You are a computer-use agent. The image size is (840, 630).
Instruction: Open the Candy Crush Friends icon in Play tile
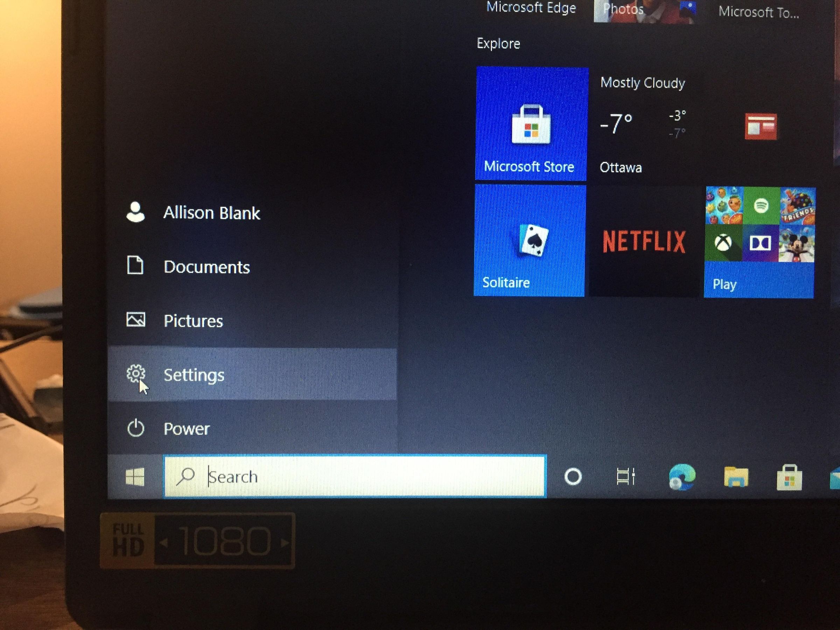click(x=798, y=207)
